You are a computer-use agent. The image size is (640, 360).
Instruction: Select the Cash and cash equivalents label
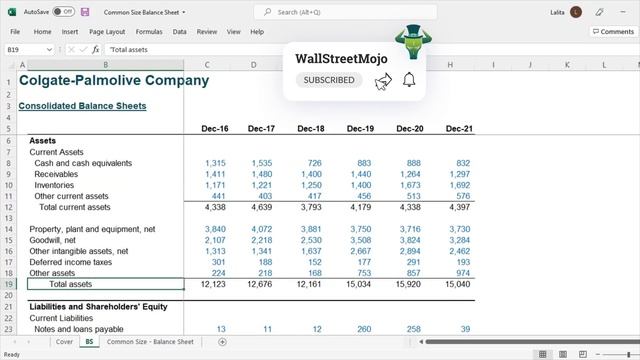[x=83, y=163]
